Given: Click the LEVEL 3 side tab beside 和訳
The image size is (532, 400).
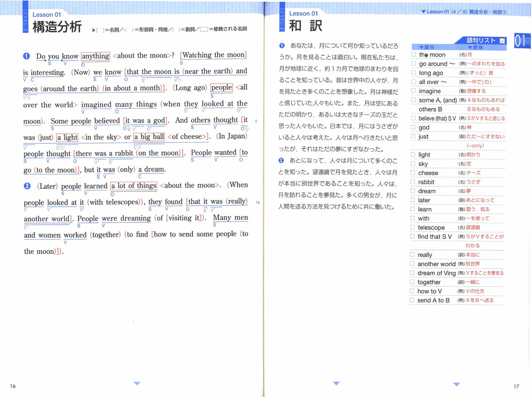Looking at the screenshot, I should pyautogui.click(x=282, y=16).
